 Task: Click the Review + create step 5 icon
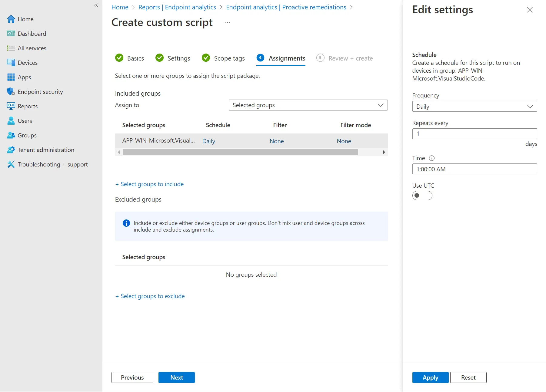pos(320,58)
